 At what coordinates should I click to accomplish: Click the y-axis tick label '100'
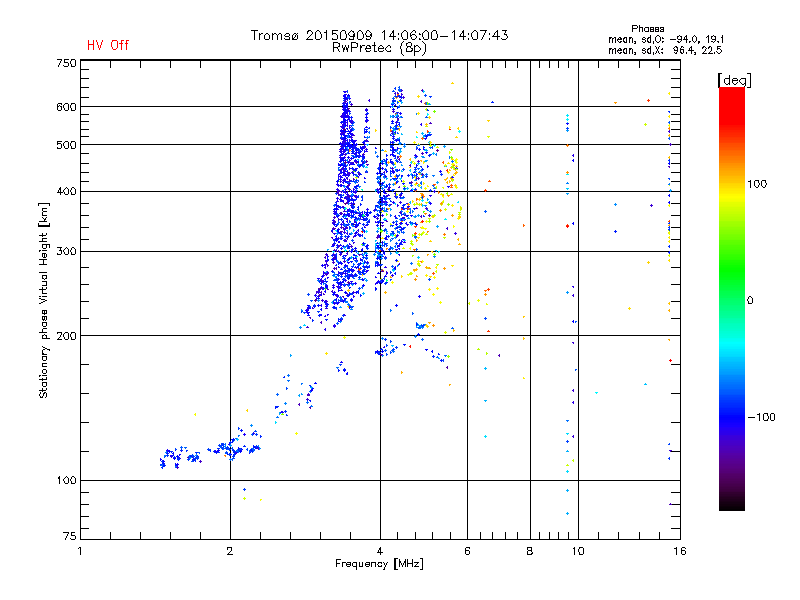[66, 480]
